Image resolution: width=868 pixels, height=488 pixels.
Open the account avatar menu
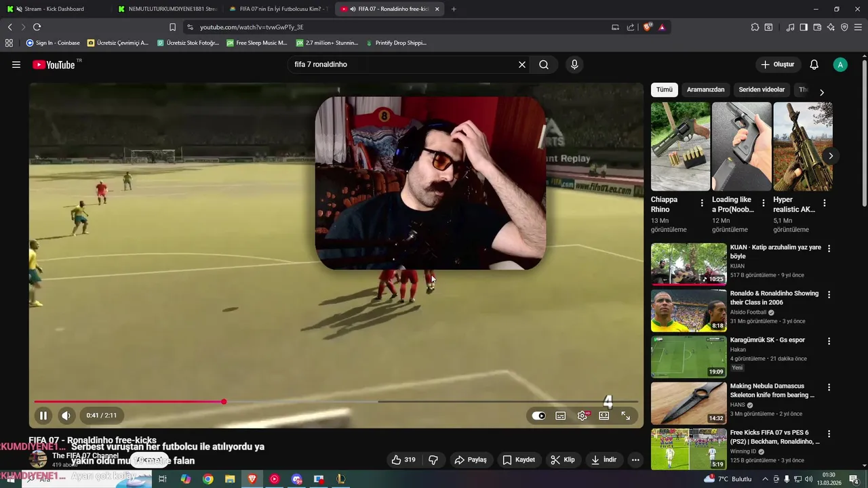840,64
